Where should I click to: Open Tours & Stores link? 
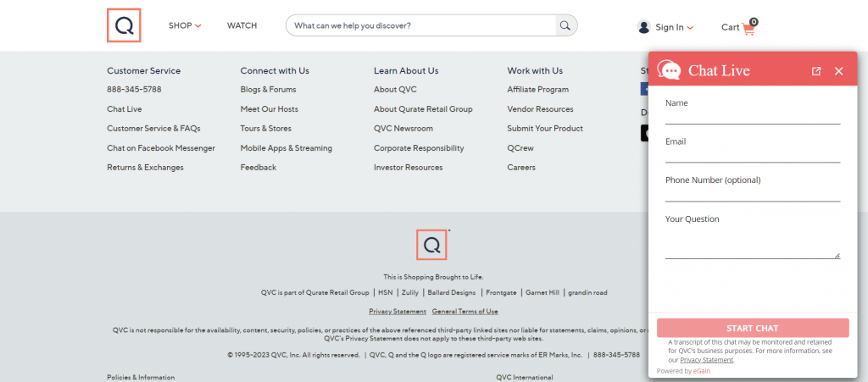(265, 128)
